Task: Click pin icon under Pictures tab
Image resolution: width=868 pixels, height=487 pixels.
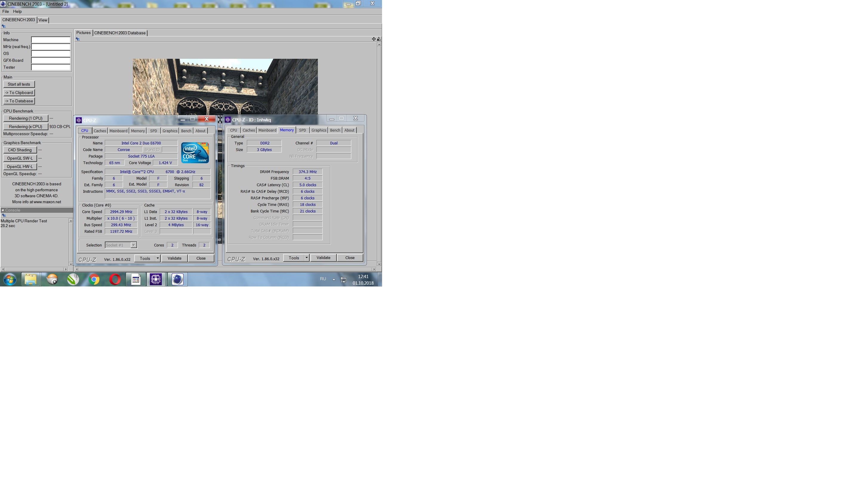Action: [78, 39]
